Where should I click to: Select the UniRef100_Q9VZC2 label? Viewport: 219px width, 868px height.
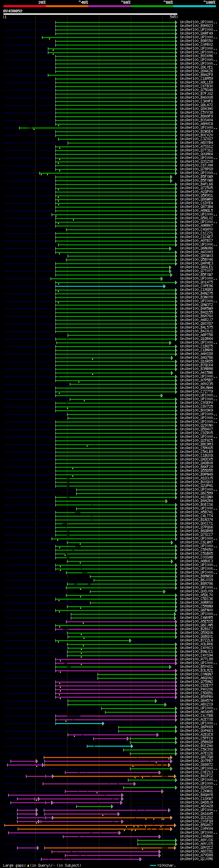coord(196,847)
